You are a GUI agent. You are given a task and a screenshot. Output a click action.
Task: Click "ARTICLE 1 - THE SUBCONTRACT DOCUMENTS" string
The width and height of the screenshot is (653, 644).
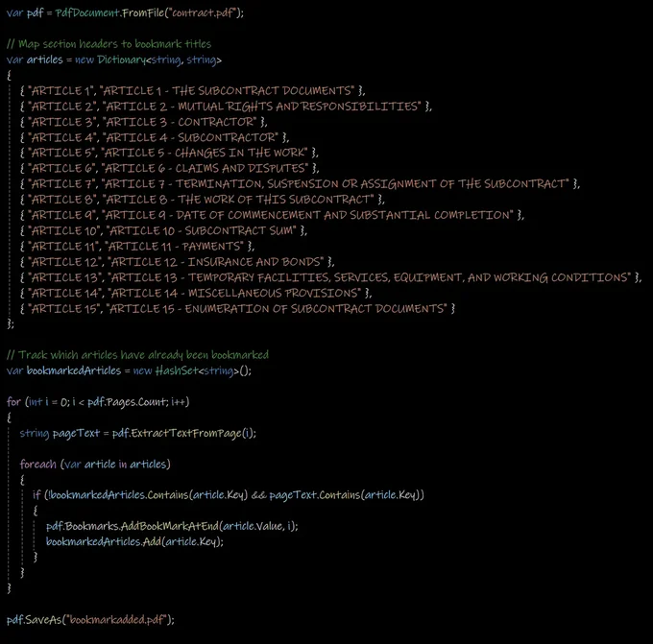tap(227, 91)
